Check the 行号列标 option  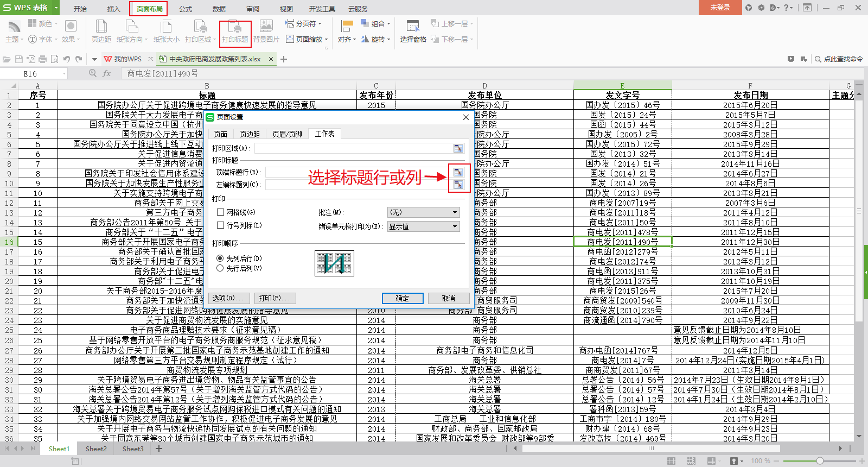(221, 225)
